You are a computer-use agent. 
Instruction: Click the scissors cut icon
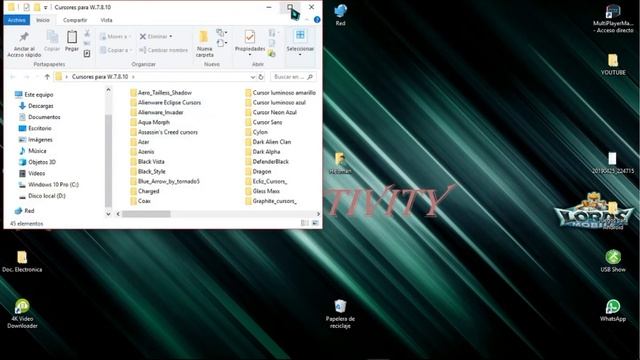87,33
